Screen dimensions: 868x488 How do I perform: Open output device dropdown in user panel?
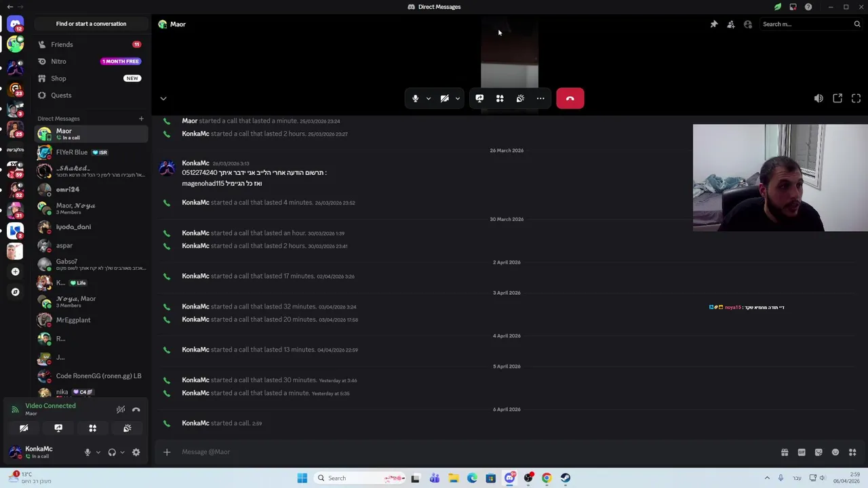click(x=122, y=452)
